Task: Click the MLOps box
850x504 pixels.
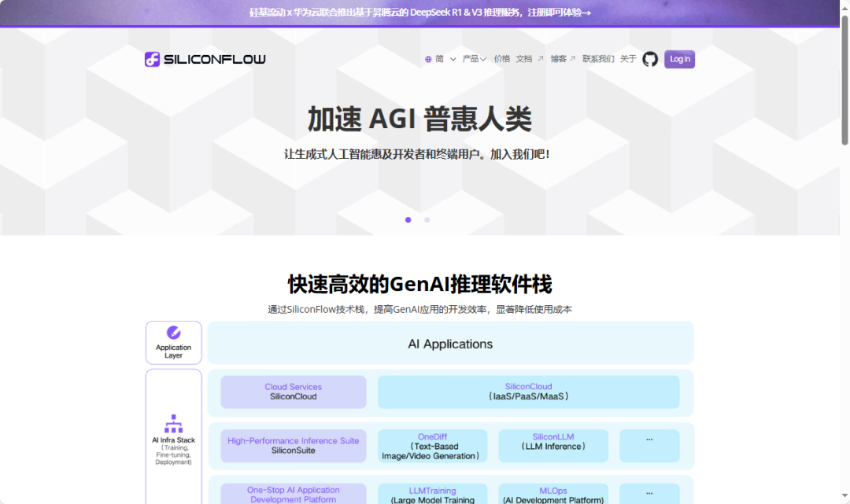Action: (553, 494)
